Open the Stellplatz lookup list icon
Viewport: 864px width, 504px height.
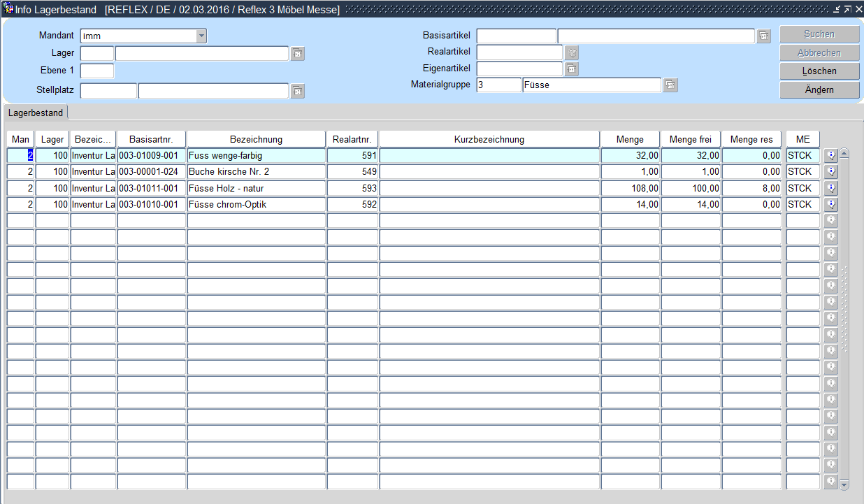pyautogui.click(x=298, y=91)
